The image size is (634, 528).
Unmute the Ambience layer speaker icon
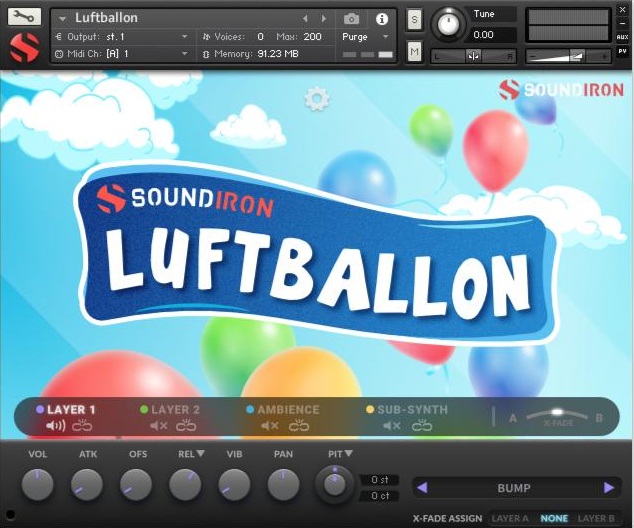click(270, 426)
